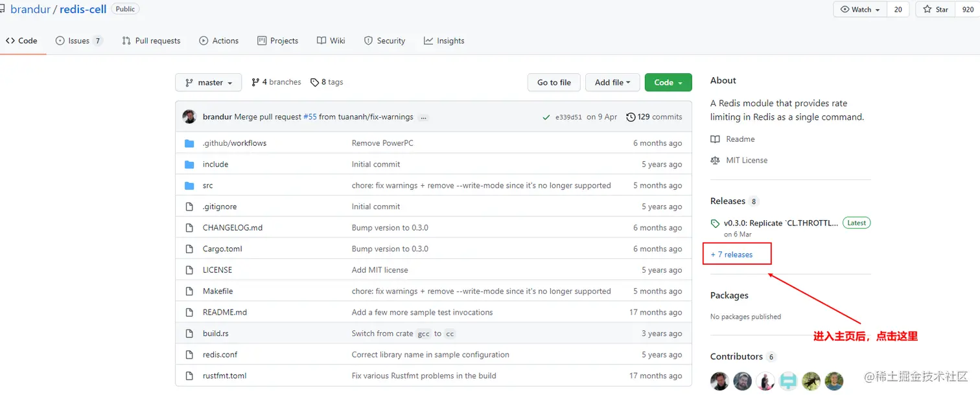Click the Go to file button
The image size is (980, 395).
[x=554, y=82]
